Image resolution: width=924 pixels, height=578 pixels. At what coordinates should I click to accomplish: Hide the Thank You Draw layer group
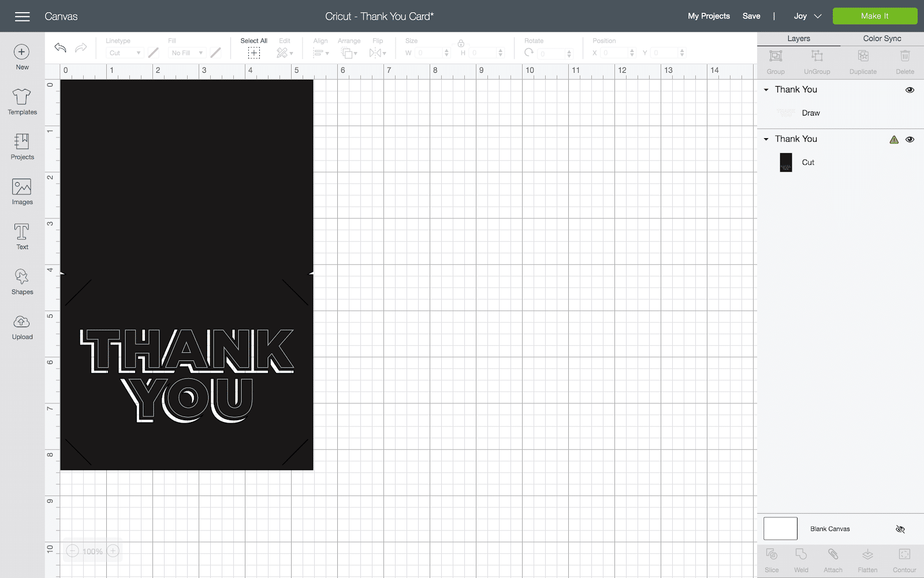coord(910,90)
